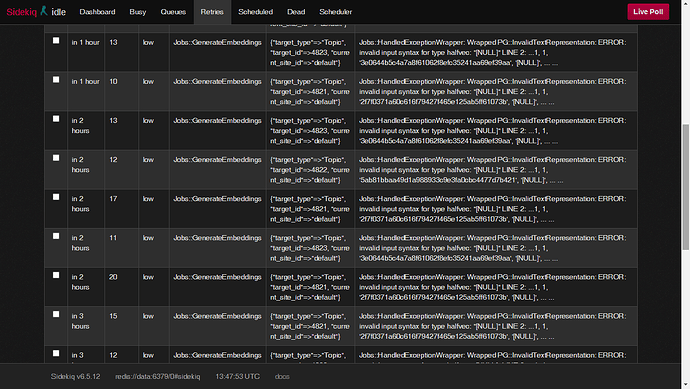Tick checkbox for the job with 20 retries
The height and width of the screenshot is (389, 690).
click(56, 275)
